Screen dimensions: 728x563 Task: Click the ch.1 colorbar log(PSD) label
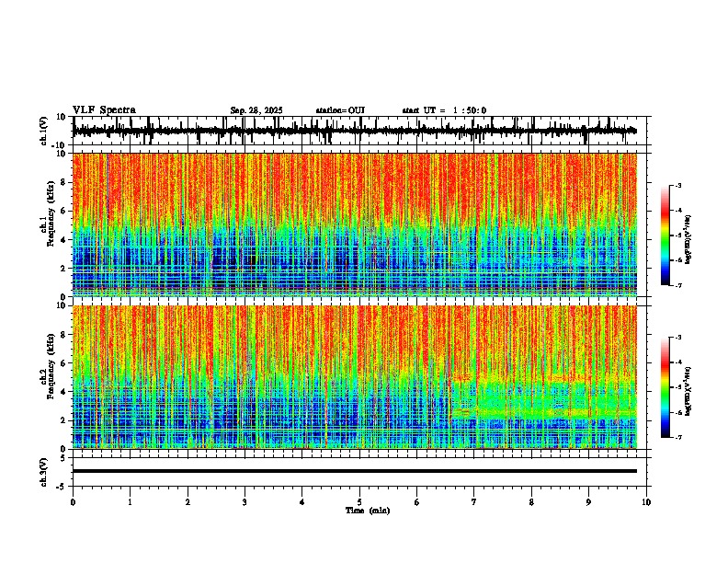click(x=688, y=240)
